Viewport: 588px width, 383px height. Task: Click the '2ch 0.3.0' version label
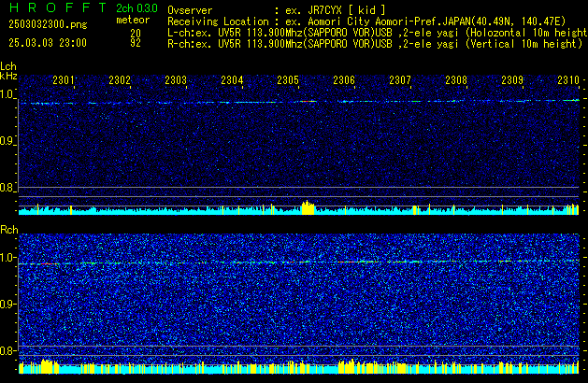click(136, 8)
